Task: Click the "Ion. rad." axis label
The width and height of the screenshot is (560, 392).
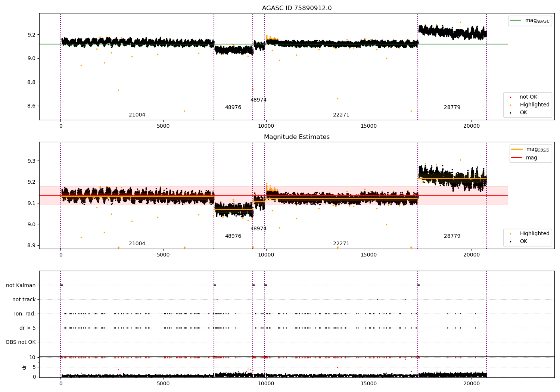Action: point(25,314)
